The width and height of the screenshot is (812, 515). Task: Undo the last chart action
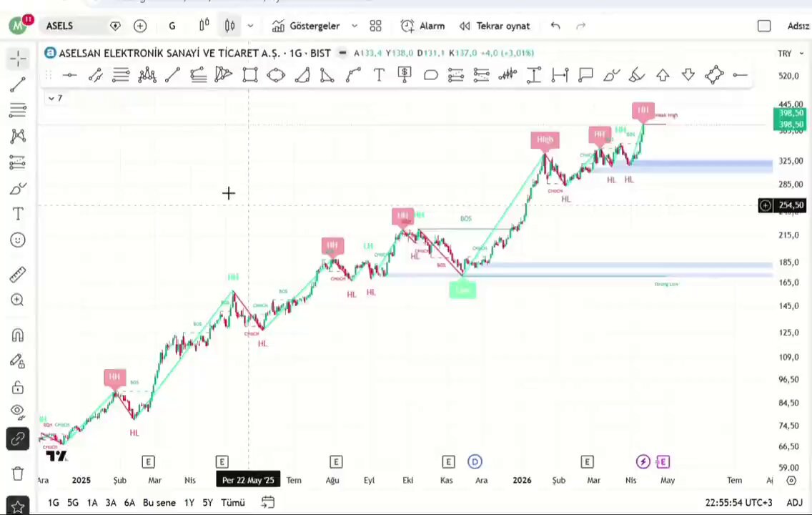coord(555,26)
